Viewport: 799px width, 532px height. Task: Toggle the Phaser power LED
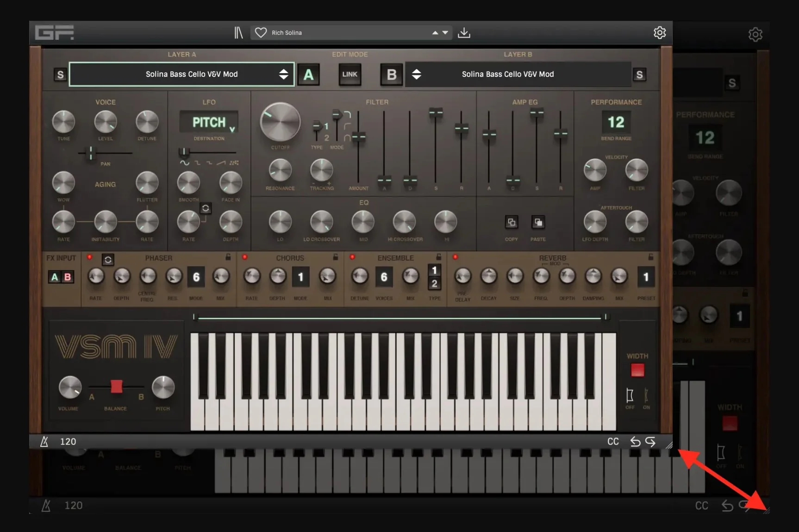pos(90,257)
